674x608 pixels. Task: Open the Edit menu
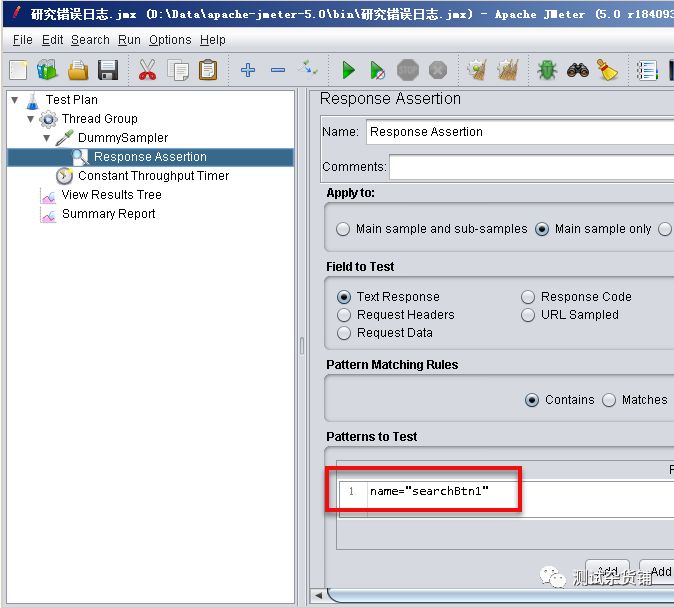[x=52, y=40]
